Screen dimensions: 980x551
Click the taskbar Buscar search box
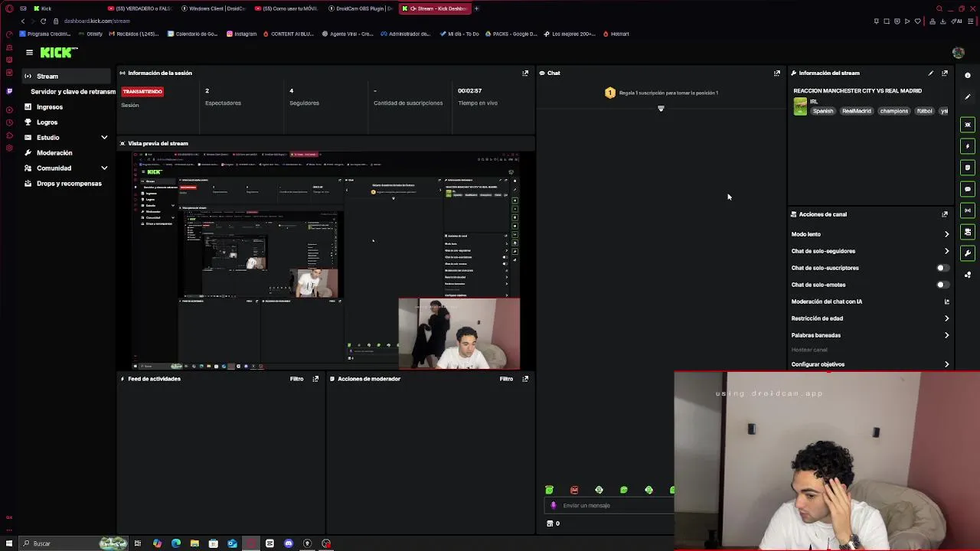(73, 543)
